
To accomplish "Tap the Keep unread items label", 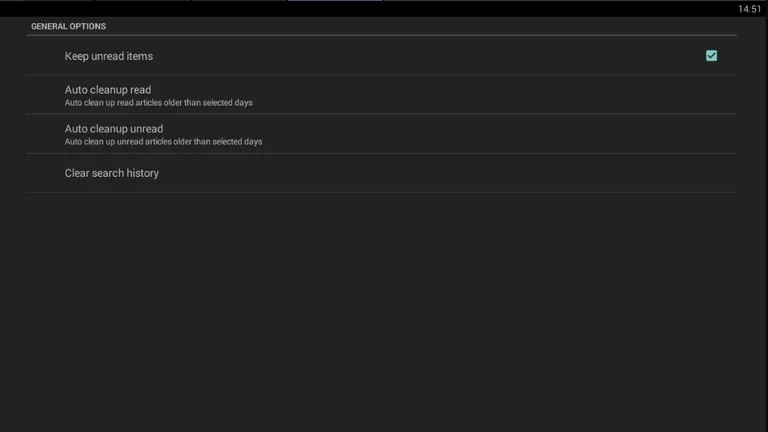I will [109, 56].
